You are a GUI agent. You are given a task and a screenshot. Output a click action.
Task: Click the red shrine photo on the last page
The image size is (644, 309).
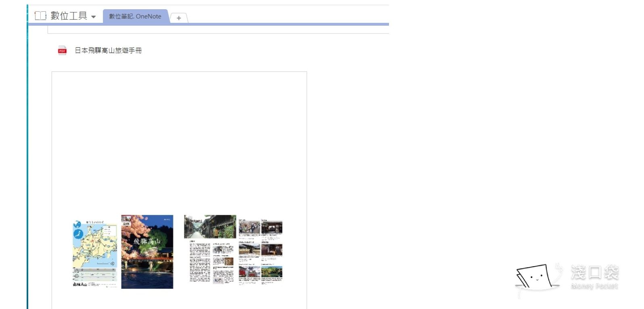coord(249,272)
